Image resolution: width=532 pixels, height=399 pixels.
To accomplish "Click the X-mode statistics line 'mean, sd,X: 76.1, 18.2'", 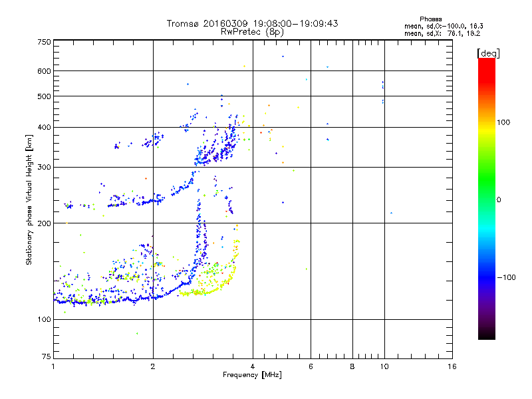I will coord(442,33).
